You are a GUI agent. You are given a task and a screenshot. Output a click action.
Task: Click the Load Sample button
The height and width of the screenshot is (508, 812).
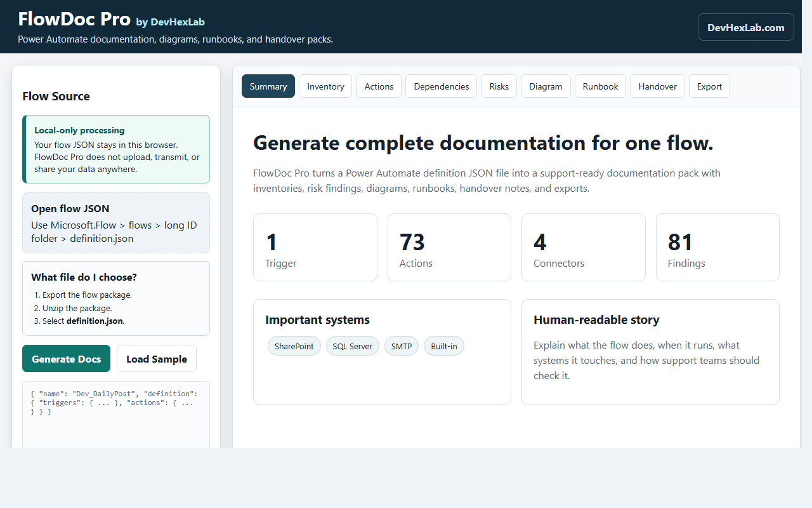[157, 359]
